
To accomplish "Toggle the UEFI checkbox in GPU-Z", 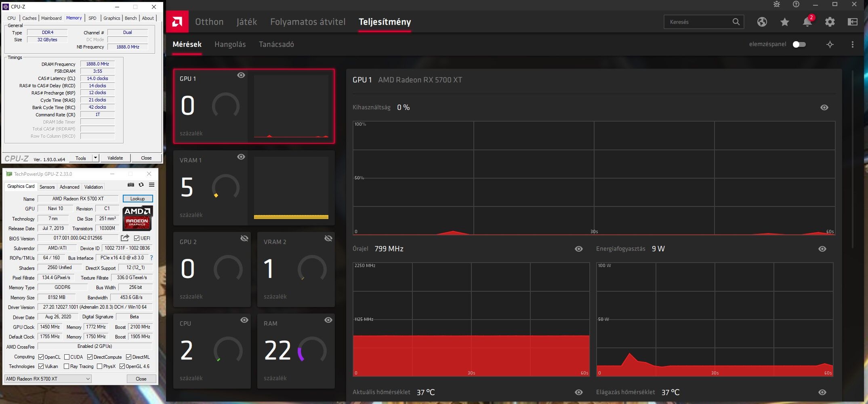I will [137, 238].
